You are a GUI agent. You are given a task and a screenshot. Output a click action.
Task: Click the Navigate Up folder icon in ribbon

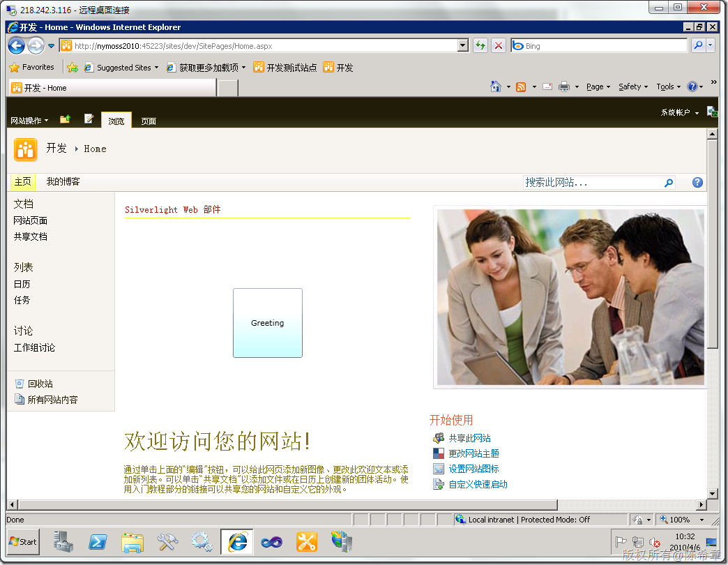pos(65,119)
